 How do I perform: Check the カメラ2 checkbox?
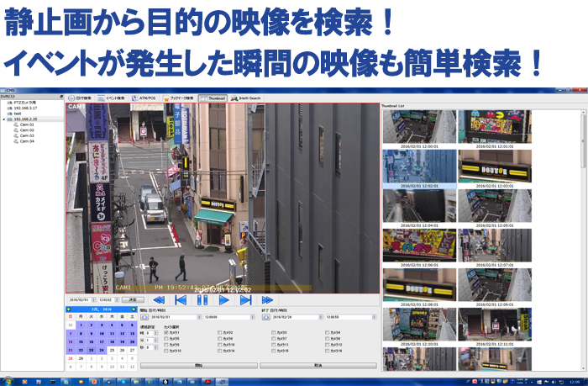point(220,333)
